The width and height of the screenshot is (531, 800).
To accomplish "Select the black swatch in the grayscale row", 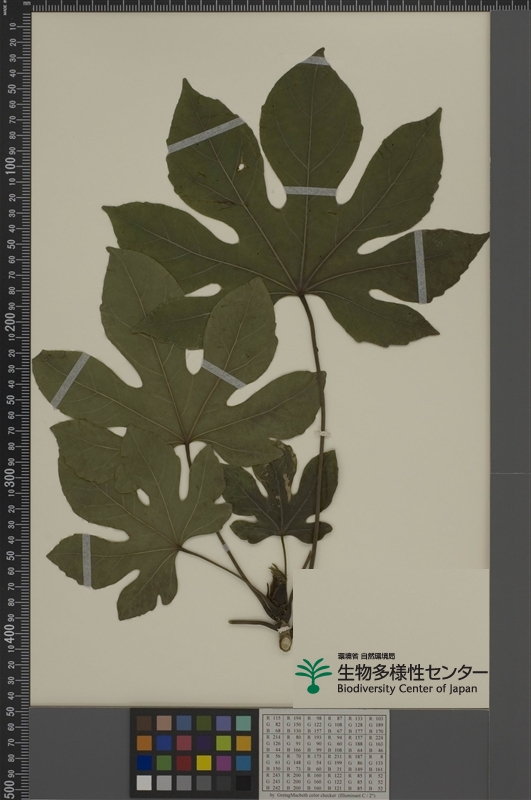I will point(243,783).
